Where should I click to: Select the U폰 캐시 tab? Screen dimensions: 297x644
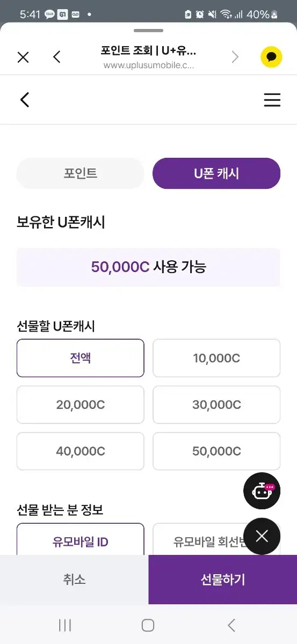point(216,173)
